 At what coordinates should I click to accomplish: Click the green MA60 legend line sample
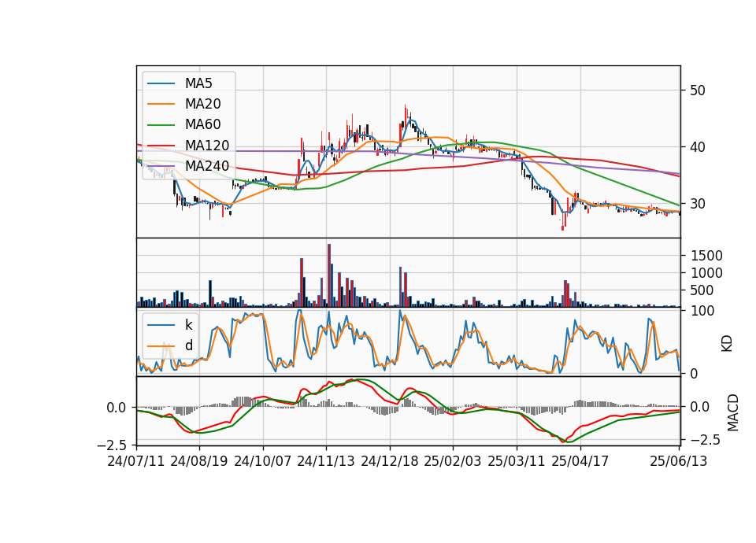161,125
